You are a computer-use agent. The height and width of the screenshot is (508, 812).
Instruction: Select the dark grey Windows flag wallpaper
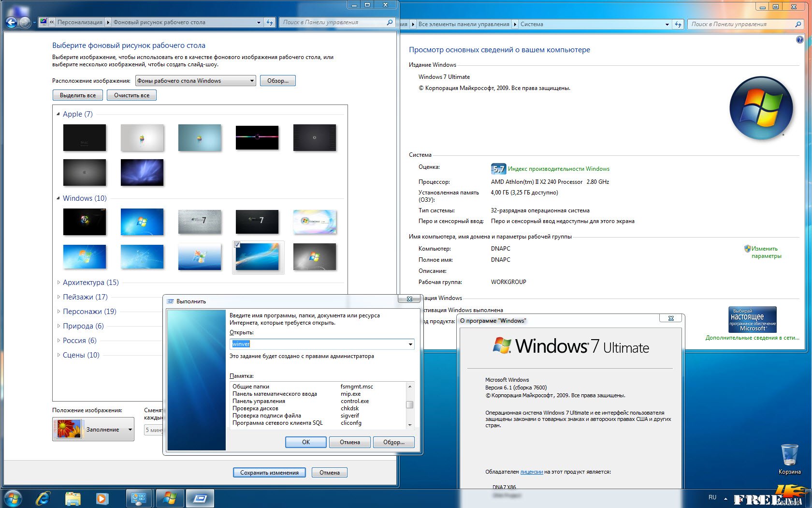pyautogui.click(x=315, y=256)
